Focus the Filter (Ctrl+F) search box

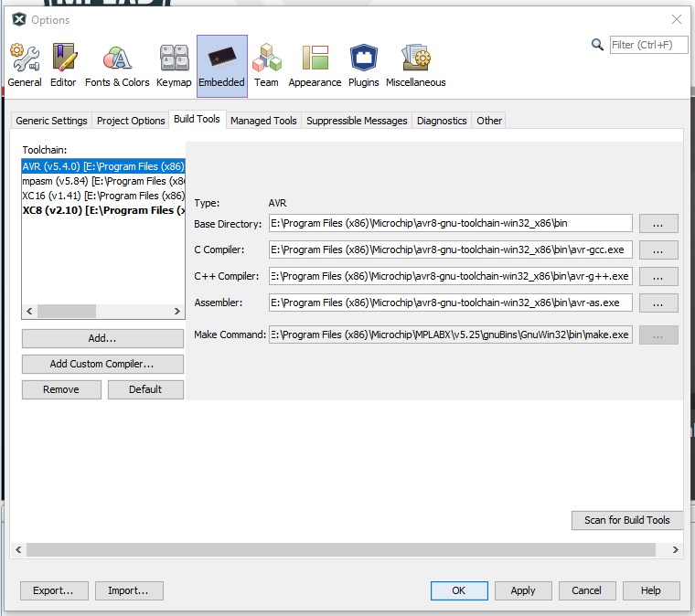(648, 45)
